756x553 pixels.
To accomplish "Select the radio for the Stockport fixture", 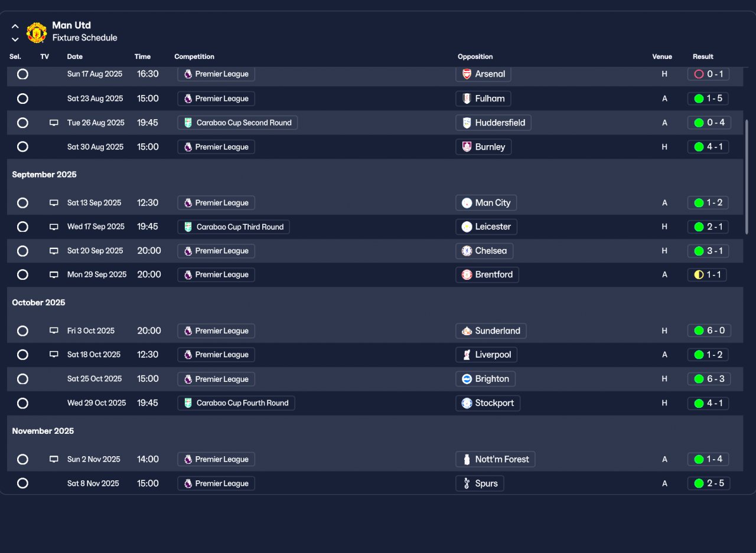I will (x=22, y=403).
